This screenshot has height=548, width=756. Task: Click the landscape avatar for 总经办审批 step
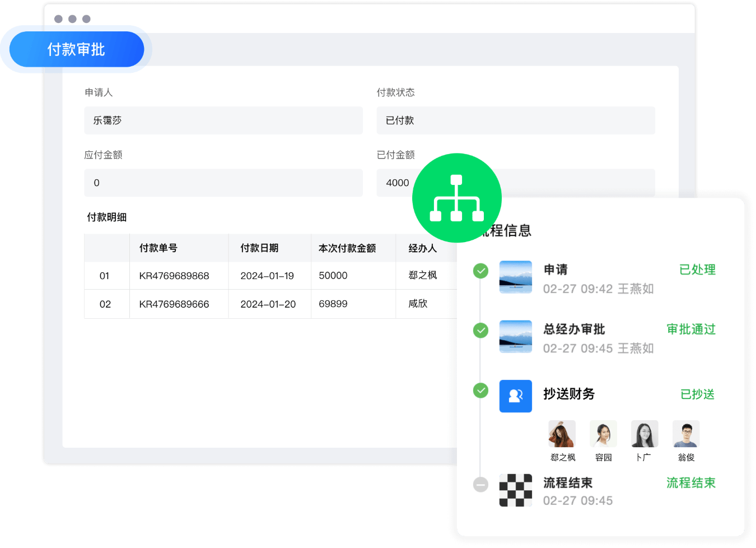click(515, 336)
